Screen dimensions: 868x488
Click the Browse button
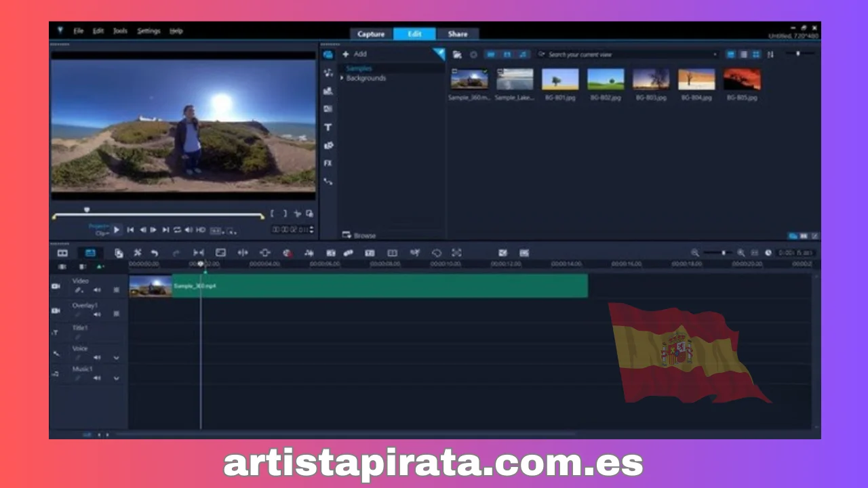click(x=359, y=235)
